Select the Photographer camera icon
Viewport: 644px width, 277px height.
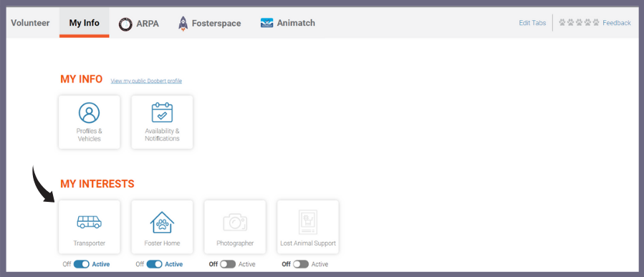(x=235, y=222)
